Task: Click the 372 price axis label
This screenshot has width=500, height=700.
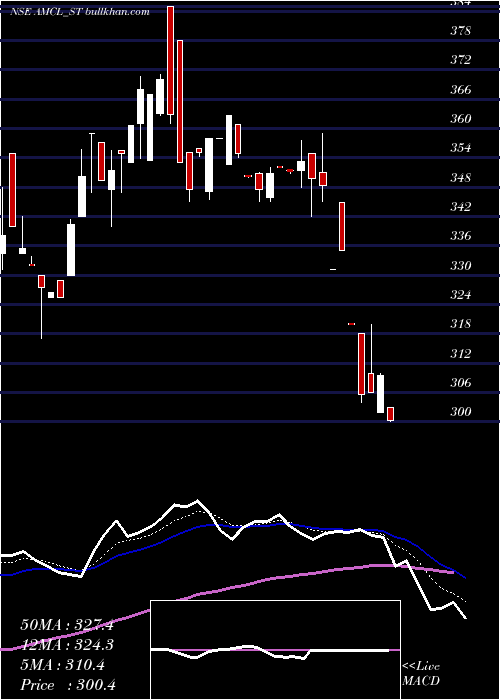Action: (x=461, y=60)
